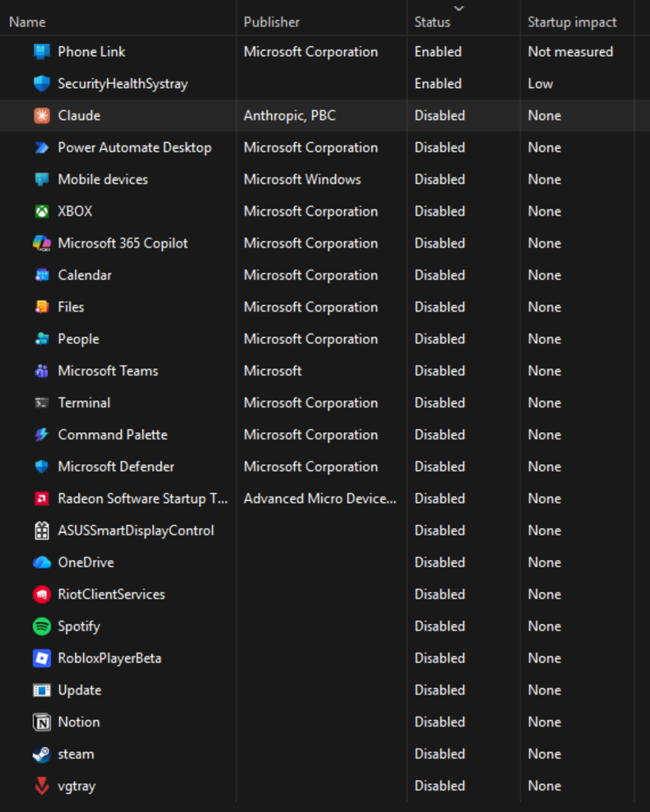Click the ASUSSmartDisplayControl icon
Screen dimensions: 650x812
[42, 530]
